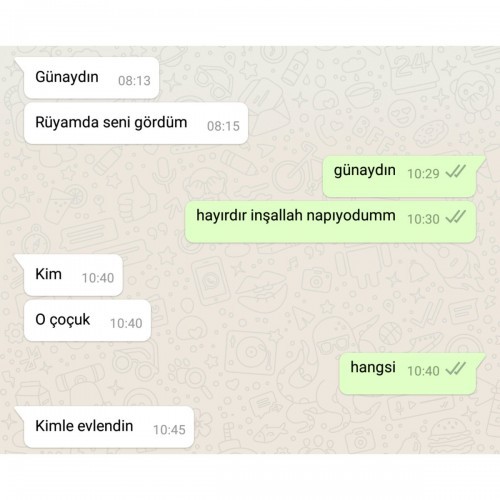Screen dimensions: 500x500
Task: Select the 'O çoçuk' message bubble
Action: (87, 320)
